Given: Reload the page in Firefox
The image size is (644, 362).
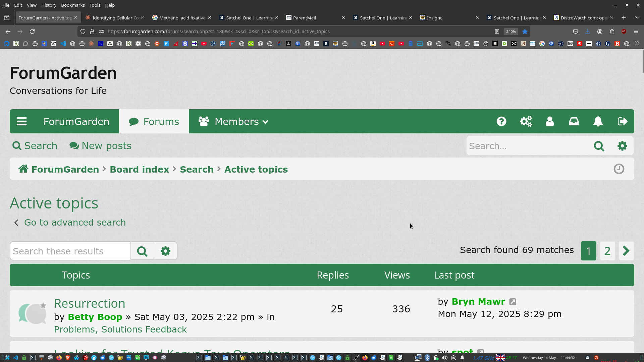Looking at the screenshot, I should pyautogui.click(x=32, y=32).
